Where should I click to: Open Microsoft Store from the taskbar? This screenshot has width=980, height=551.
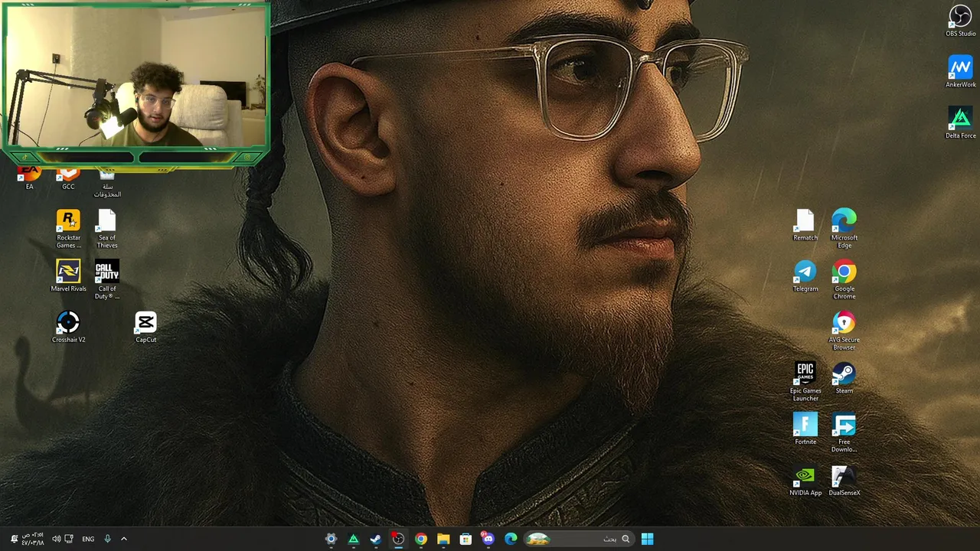[x=465, y=539]
